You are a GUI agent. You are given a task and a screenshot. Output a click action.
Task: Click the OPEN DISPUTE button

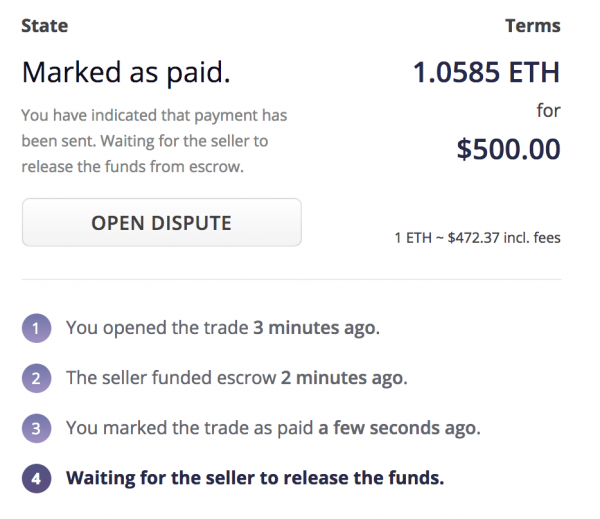[x=161, y=222]
